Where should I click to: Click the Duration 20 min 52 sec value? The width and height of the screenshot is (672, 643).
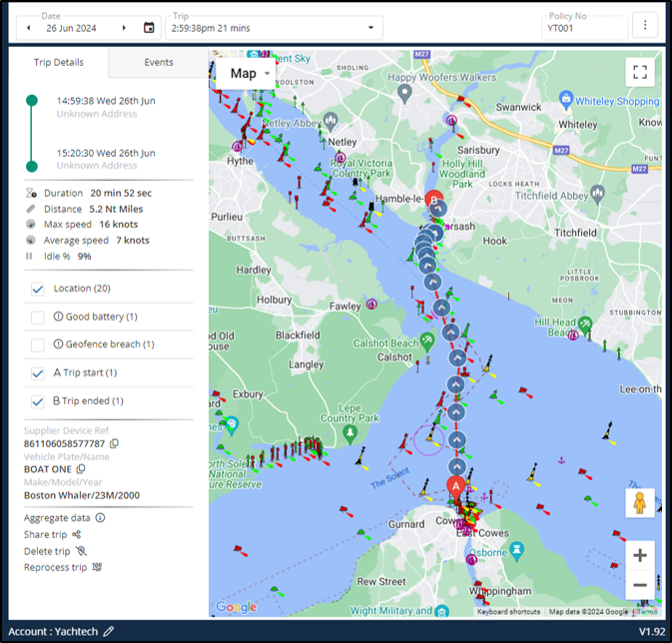[x=121, y=194]
